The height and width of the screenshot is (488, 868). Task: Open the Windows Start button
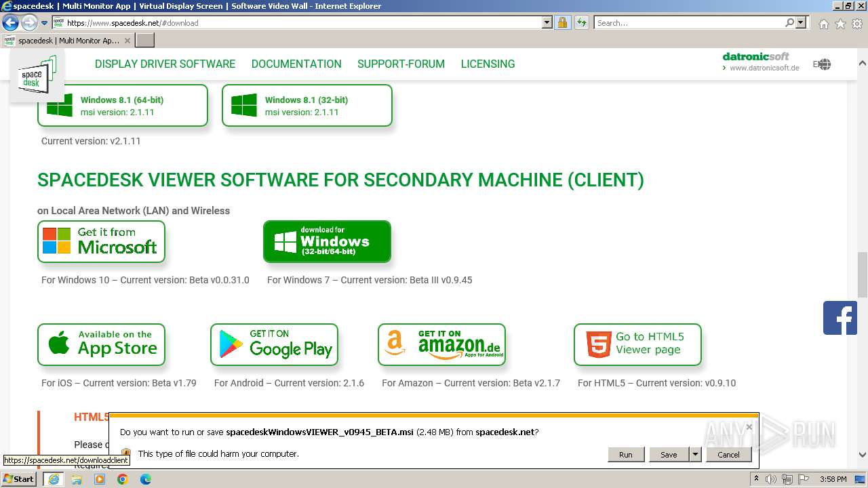(x=19, y=479)
